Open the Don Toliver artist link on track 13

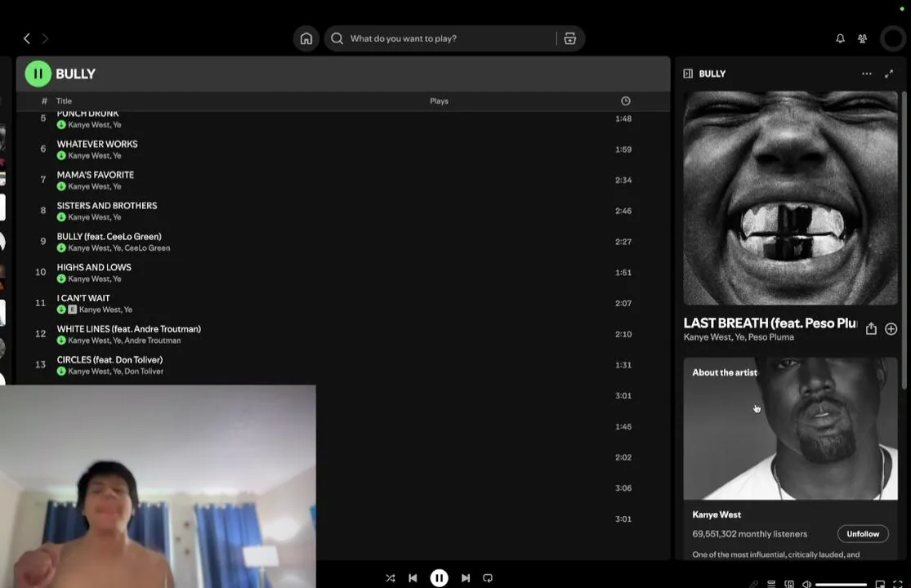pyautogui.click(x=144, y=371)
